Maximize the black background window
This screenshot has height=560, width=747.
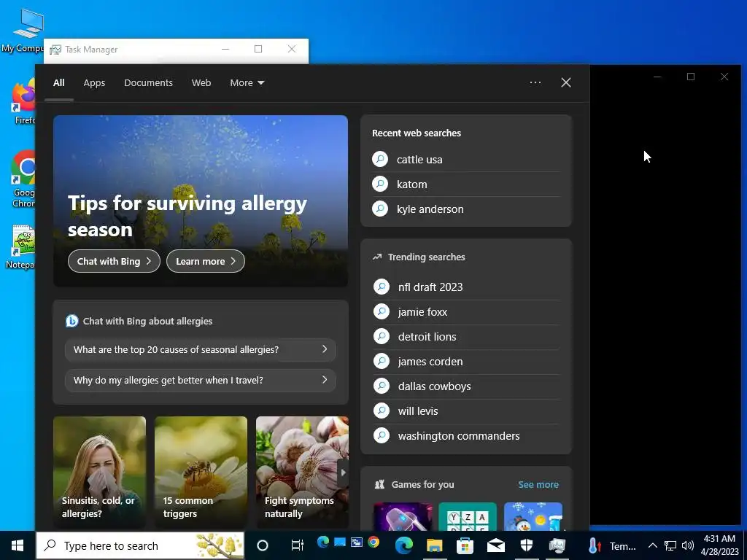[691, 77]
